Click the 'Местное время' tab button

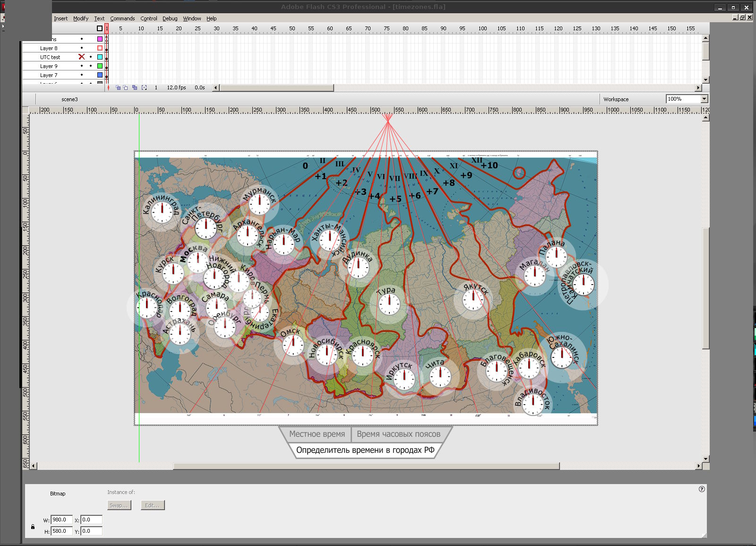[317, 434]
